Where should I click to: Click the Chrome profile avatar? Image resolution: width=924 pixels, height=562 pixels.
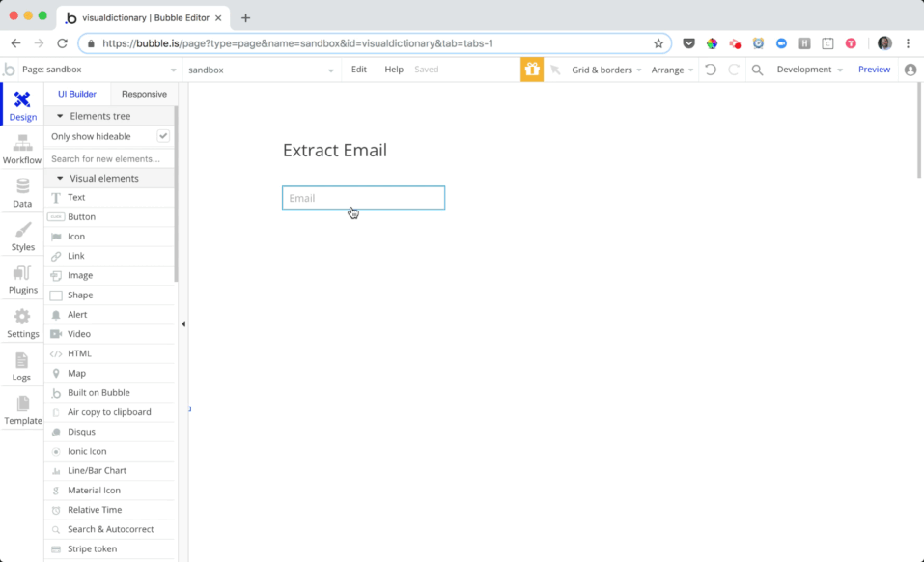884,43
